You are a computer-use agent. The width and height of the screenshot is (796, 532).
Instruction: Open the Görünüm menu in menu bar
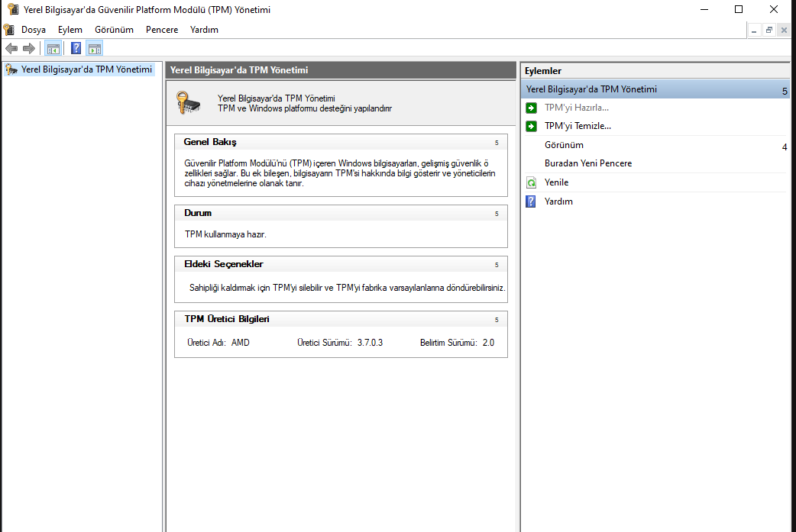[x=115, y=30]
